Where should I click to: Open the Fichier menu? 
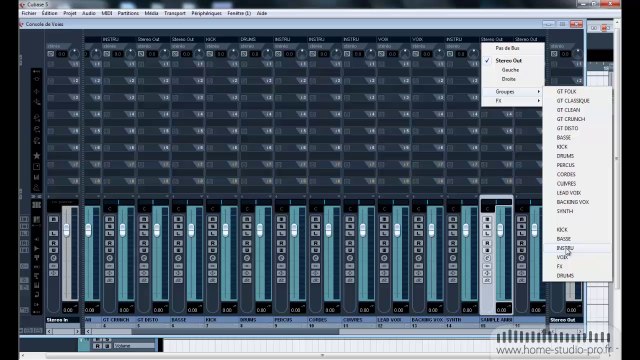pos(29,13)
